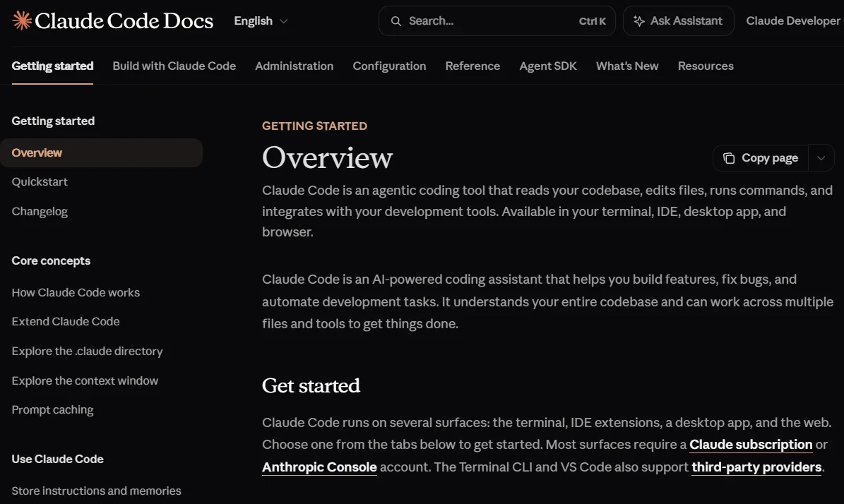Image resolution: width=844 pixels, height=504 pixels.
Task: Open the What's New tab
Action: [627, 66]
